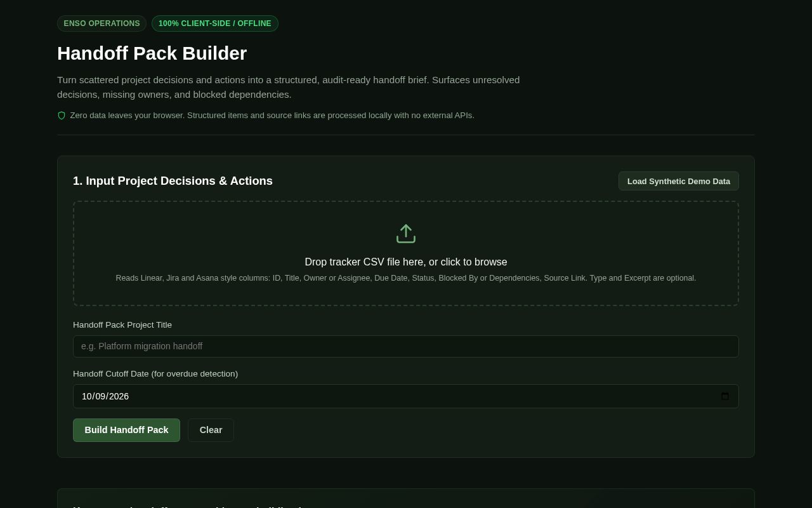Click the upload arrow icon in drop zone
This screenshot has width=812, height=508.
(406, 234)
